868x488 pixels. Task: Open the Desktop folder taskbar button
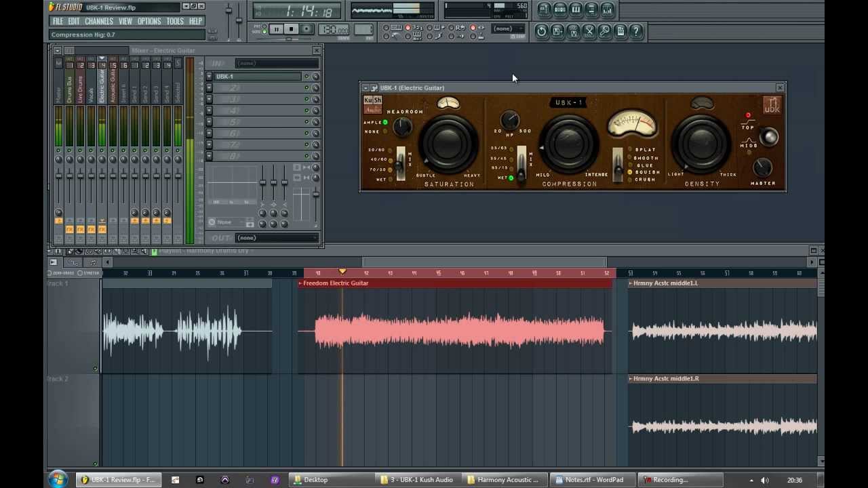click(x=330, y=480)
